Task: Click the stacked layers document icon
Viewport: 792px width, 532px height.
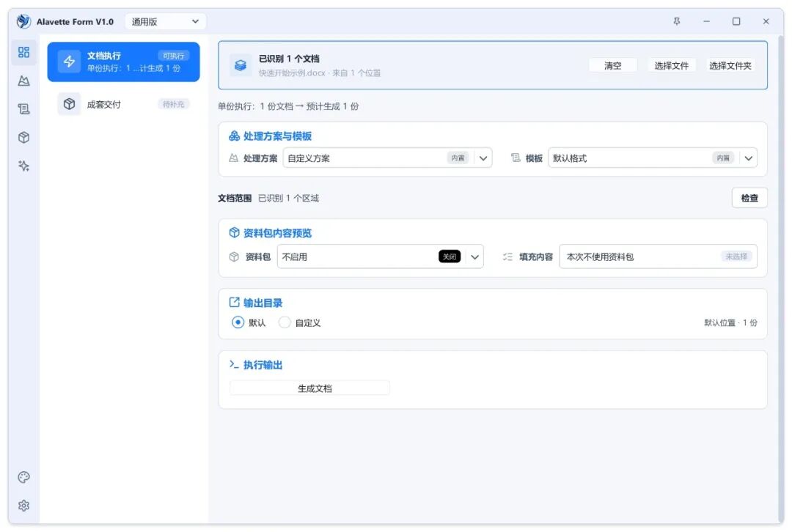Action: pyautogui.click(x=241, y=65)
